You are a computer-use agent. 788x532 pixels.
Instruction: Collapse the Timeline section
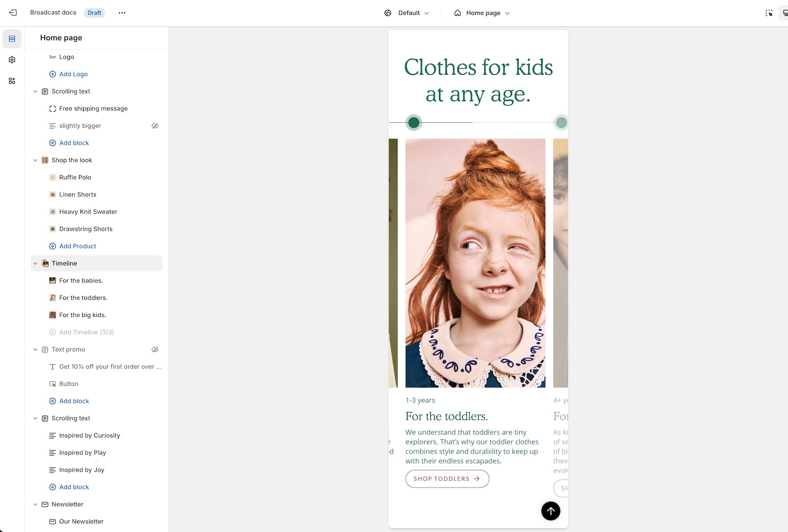(x=35, y=263)
